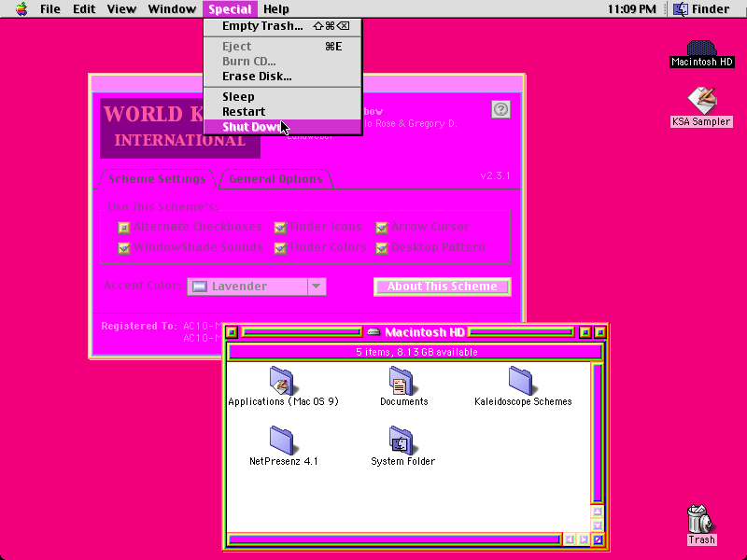Close the open Special menu
The height and width of the screenshot is (560, 747).
coord(230,9)
